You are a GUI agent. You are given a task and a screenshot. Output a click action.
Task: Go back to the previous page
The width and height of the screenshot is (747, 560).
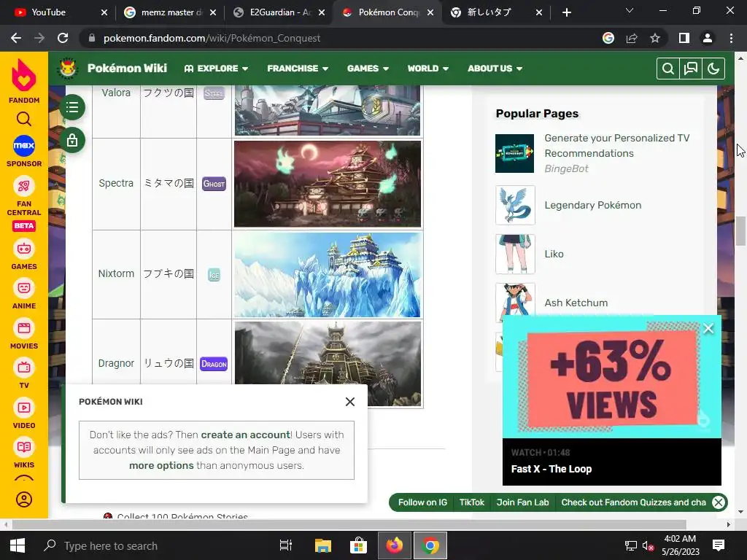16,38
